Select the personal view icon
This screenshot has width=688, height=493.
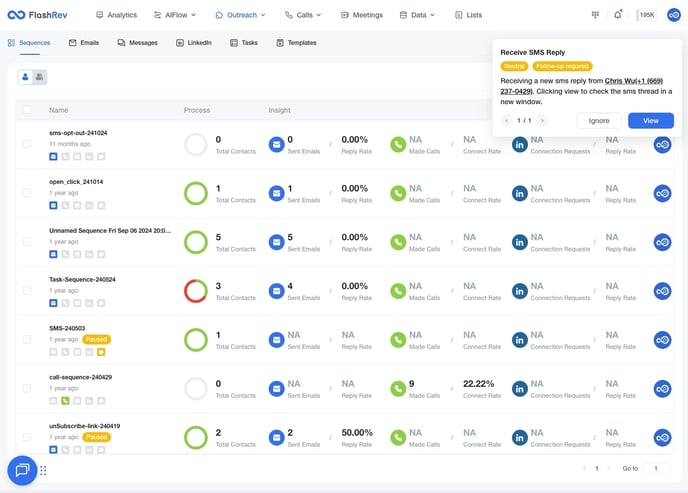point(25,77)
